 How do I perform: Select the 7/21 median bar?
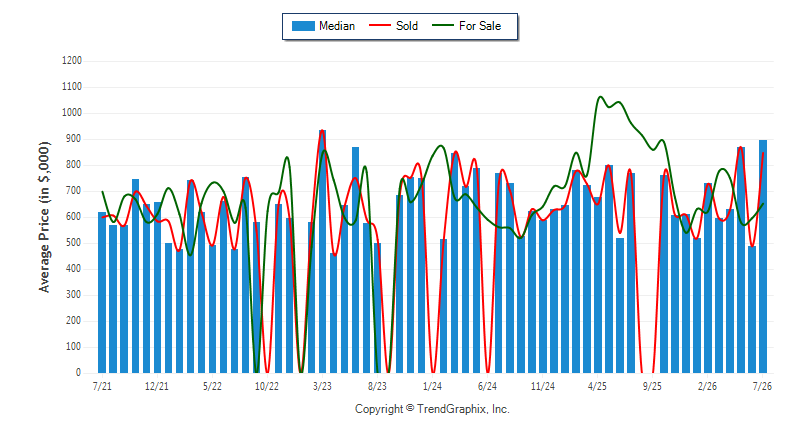coord(102,292)
